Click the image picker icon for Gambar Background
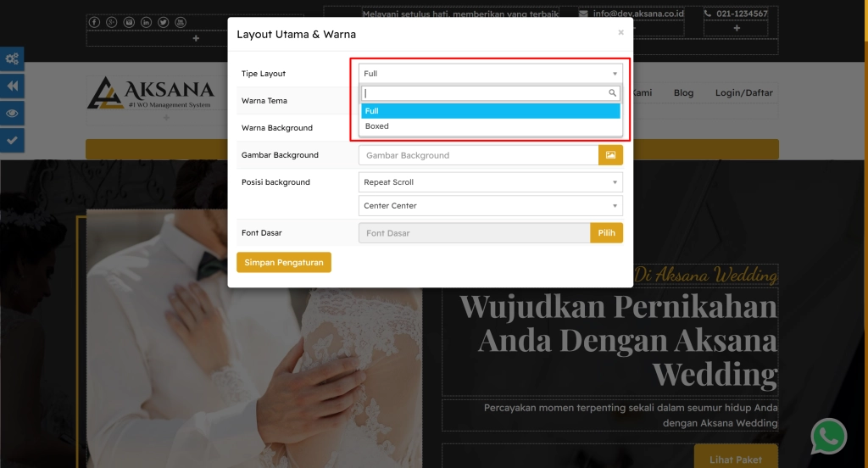The image size is (868, 468). [610, 155]
